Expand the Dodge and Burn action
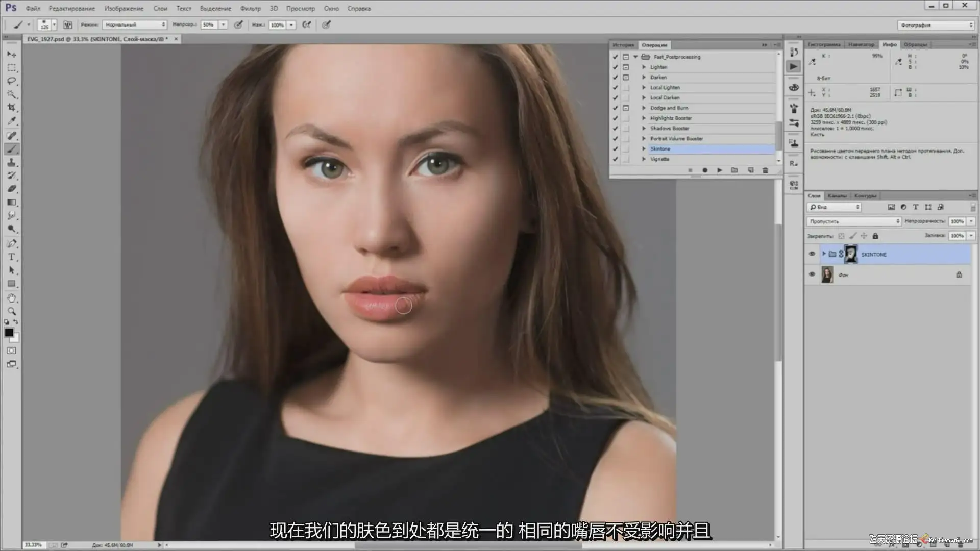The width and height of the screenshot is (980, 551). [644, 108]
